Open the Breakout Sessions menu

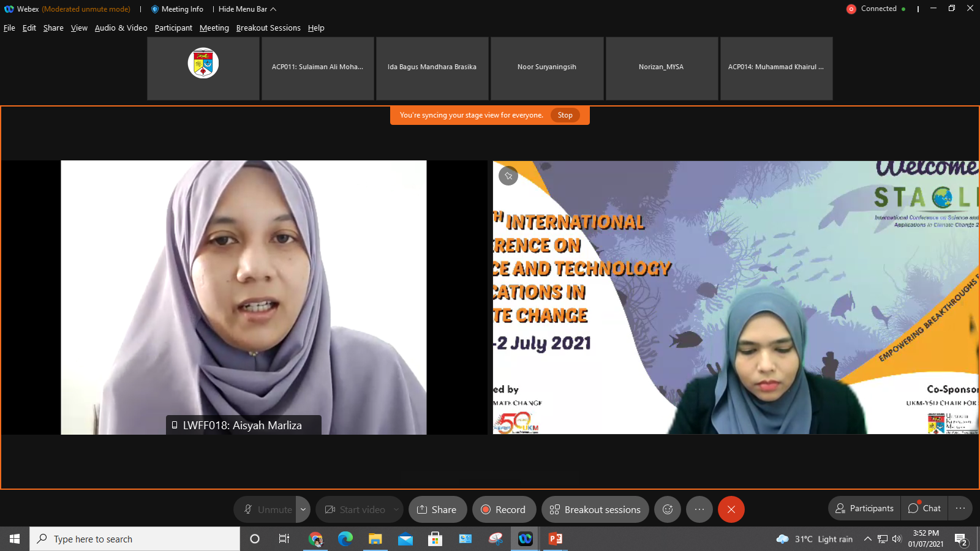click(268, 28)
